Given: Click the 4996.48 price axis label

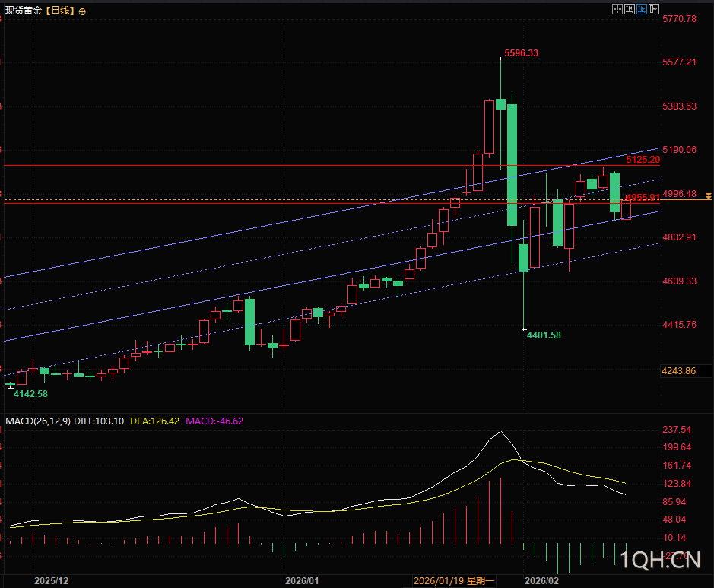Looking at the screenshot, I should pos(679,193).
